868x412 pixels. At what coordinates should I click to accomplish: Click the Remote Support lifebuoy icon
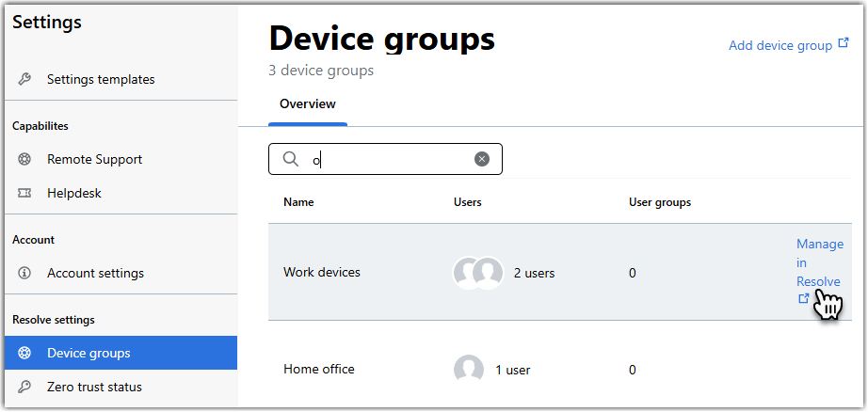tap(24, 159)
